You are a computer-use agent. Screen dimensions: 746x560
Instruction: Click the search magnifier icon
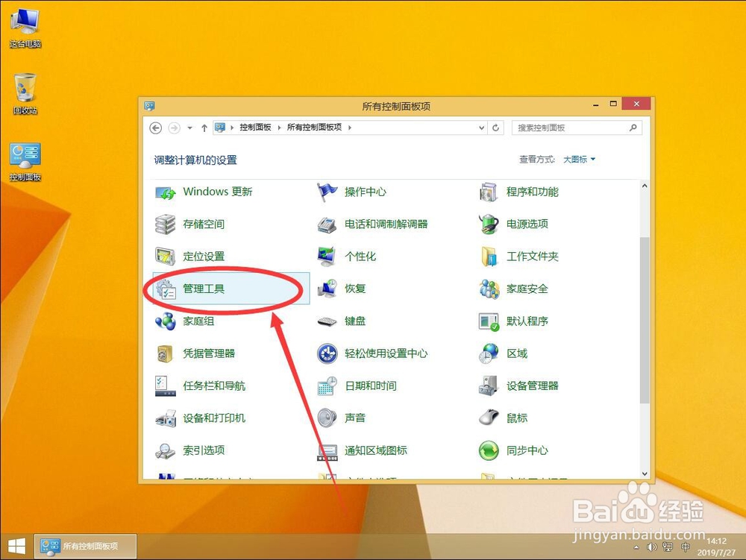[633, 128]
